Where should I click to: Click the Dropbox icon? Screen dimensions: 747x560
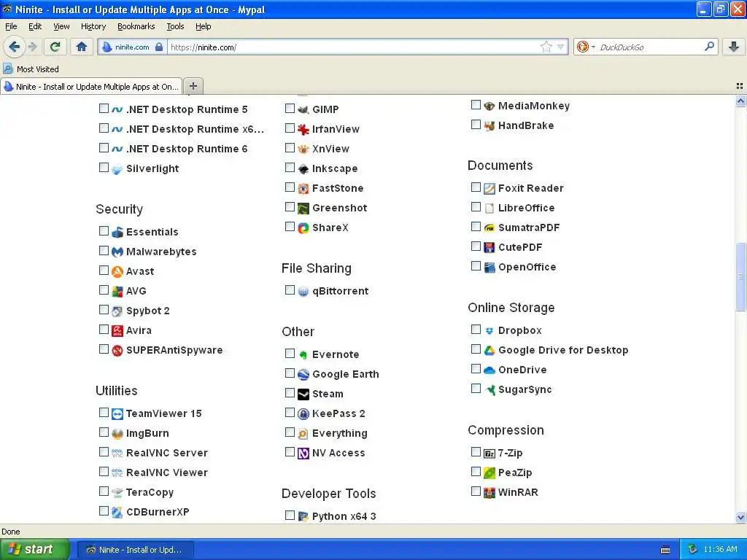[x=489, y=330]
